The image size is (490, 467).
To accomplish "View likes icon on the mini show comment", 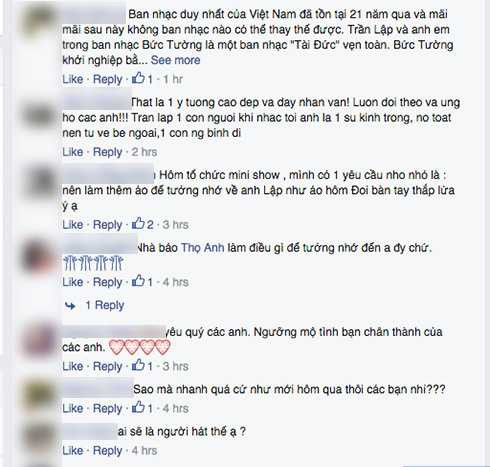I will coord(138,224).
